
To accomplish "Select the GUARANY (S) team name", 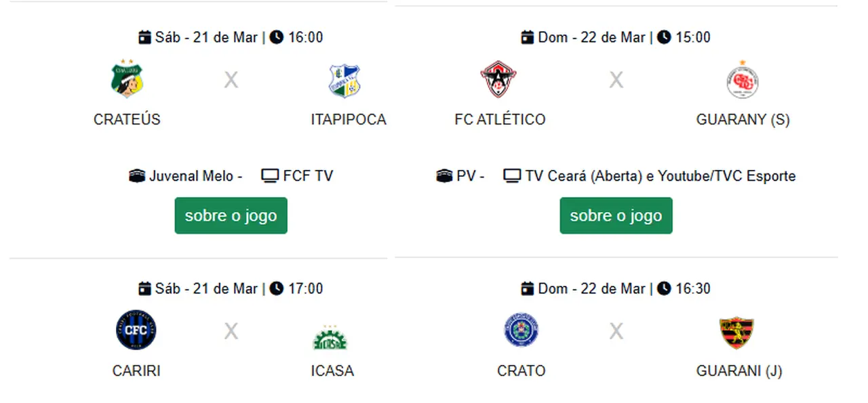I will [743, 119].
